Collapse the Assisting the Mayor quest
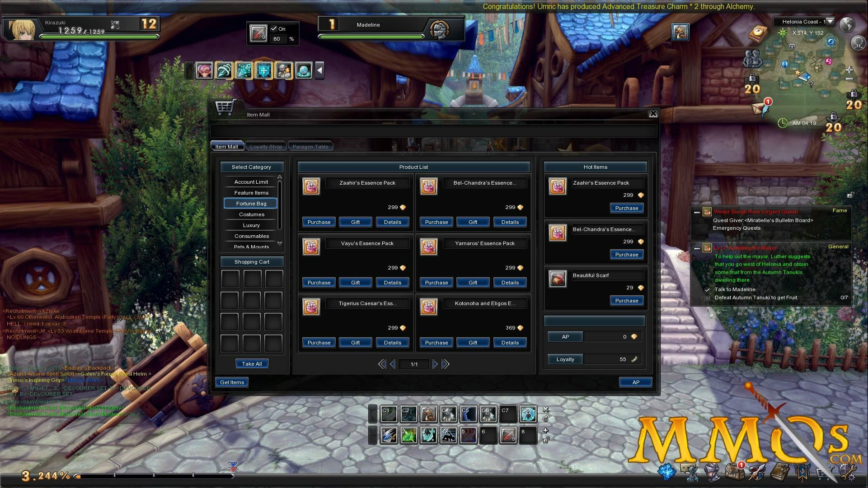This screenshot has height=488, width=868. [x=697, y=248]
